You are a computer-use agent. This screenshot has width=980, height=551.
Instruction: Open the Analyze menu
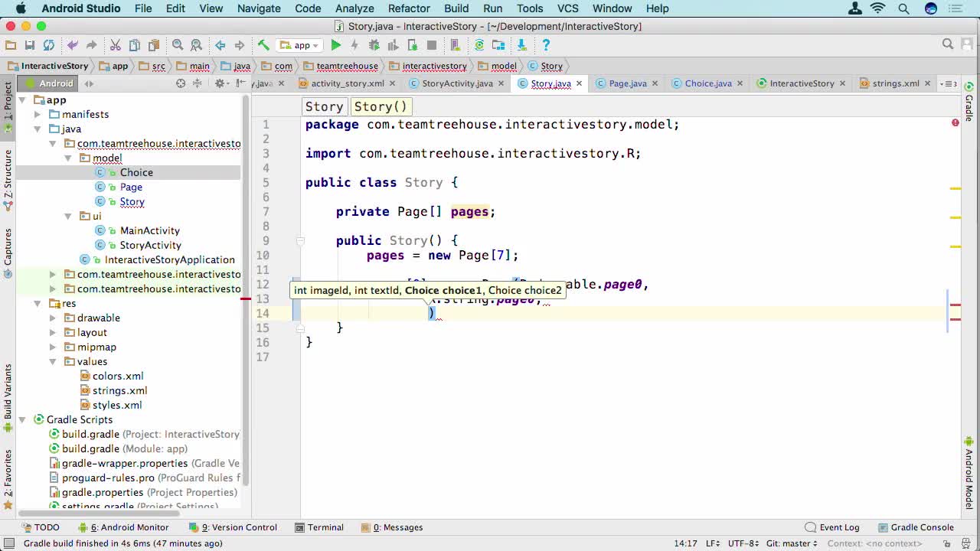[x=354, y=8]
